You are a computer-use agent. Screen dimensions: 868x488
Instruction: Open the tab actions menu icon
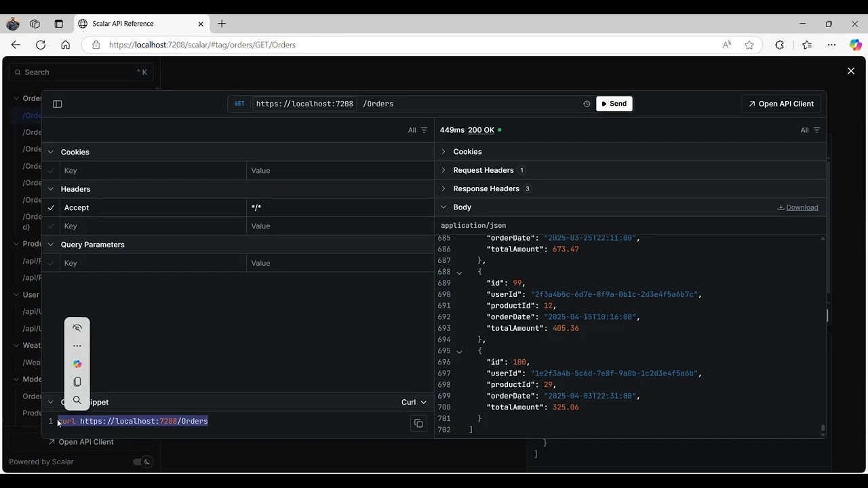click(x=58, y=24)
